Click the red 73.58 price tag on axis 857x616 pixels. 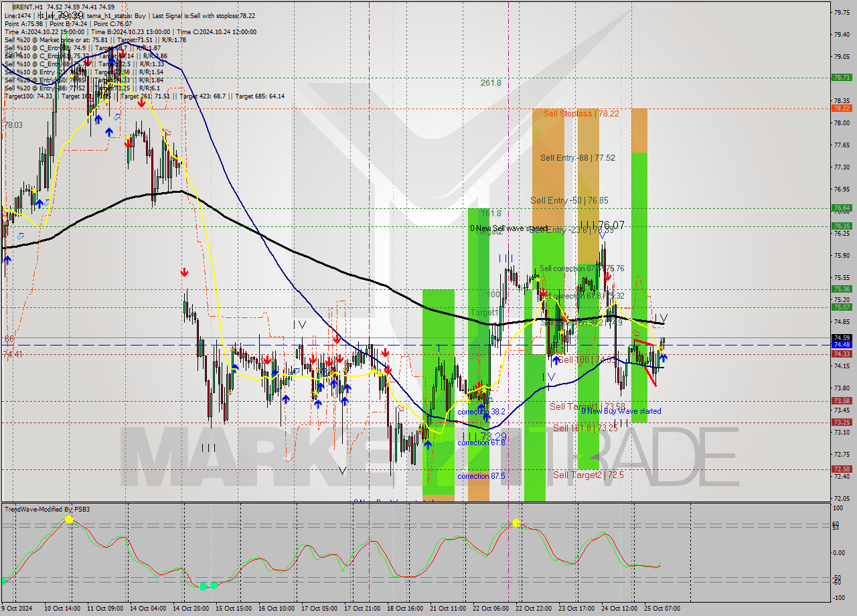[x=842, y=401]
